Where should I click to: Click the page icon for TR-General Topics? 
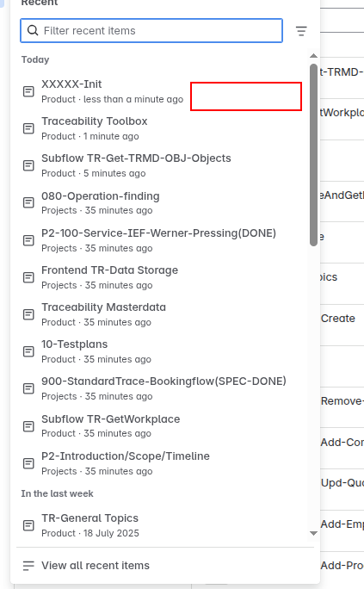pos(28,525)
